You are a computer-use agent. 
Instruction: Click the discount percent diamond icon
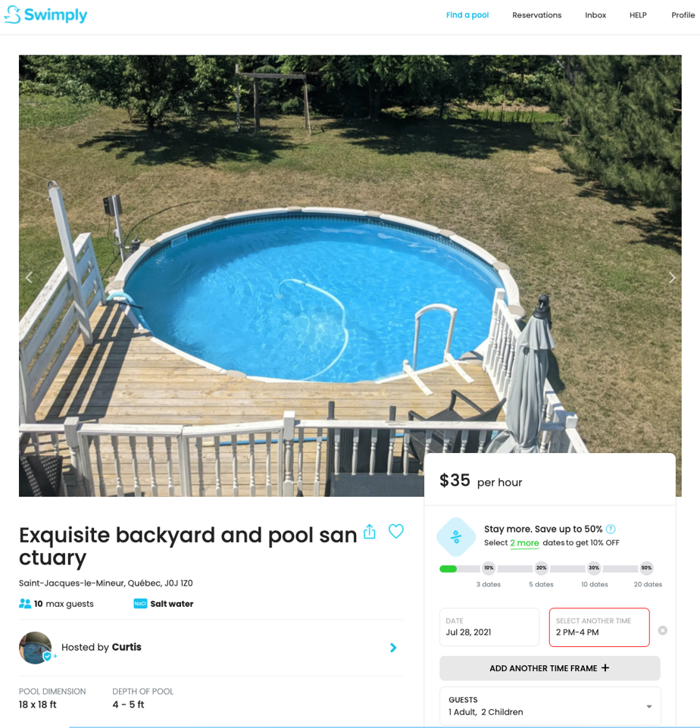pyautogui.click(x=456, y=536)
